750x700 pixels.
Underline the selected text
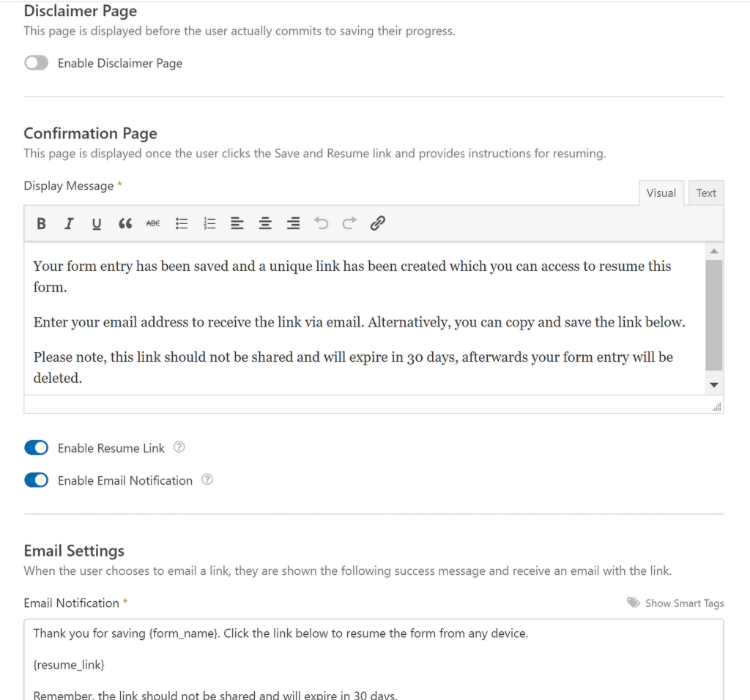[97, 223]
